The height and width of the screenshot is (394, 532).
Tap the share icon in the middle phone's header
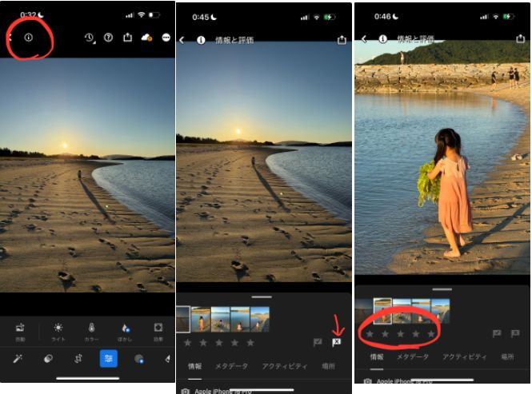click(x=342, y=40)
